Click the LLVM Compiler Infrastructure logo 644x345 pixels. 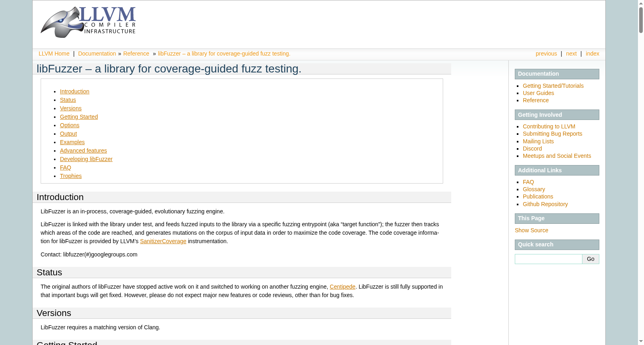[x=88, y=22]
